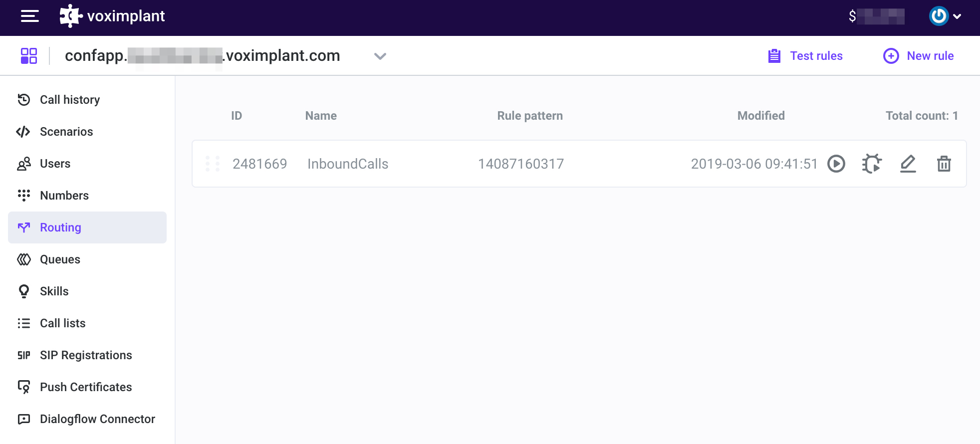Run the InboundCalls rule play icon
Image resolution: width=980 pixels, height=444 pixels.
[x=836, y=164]
